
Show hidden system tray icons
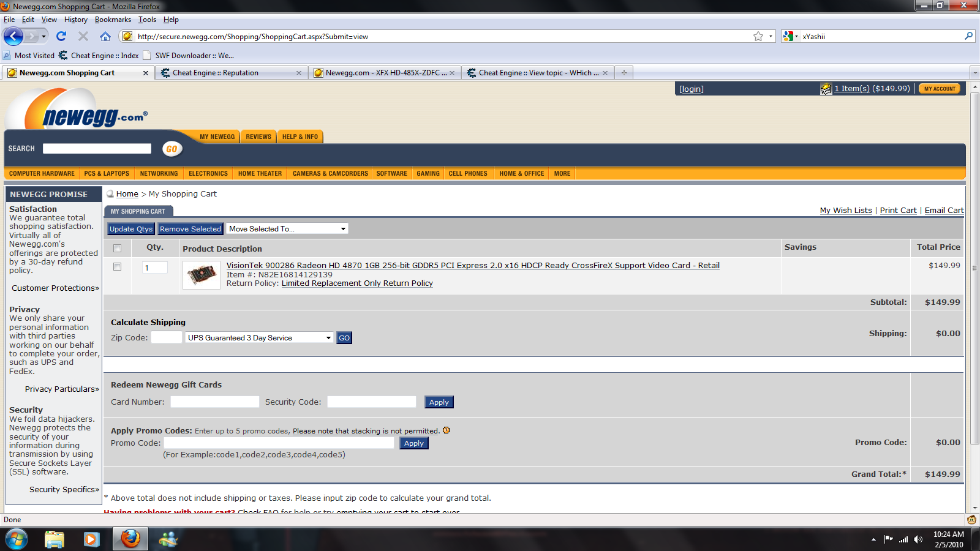coord(873,539)
